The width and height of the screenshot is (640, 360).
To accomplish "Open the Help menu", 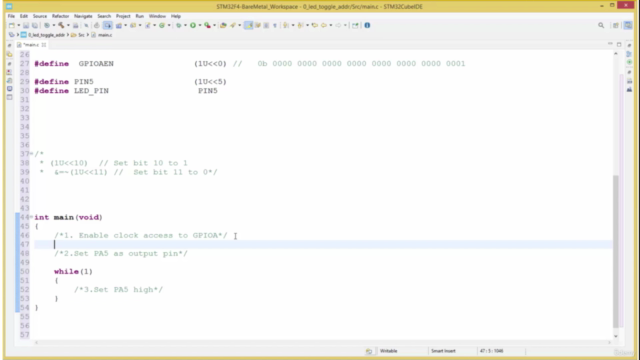I will [x=176, y=16].
